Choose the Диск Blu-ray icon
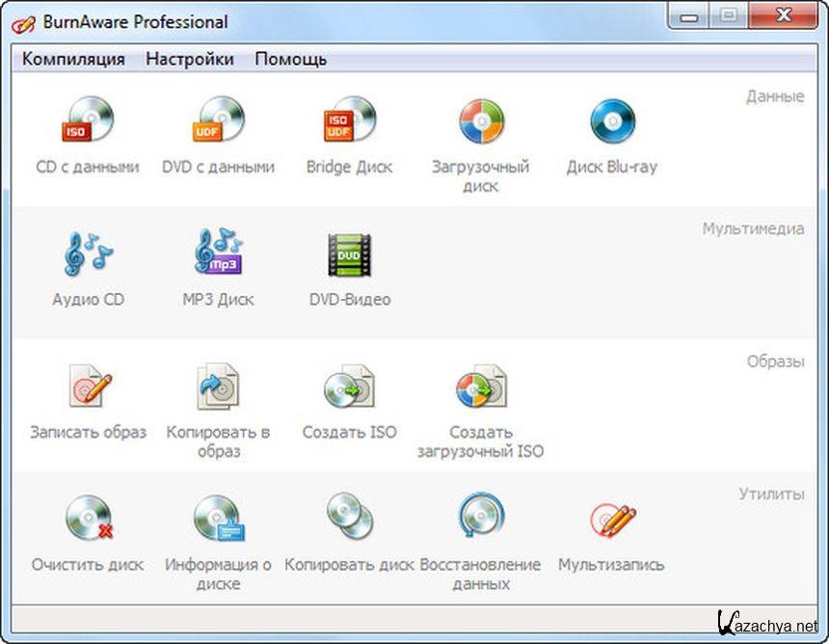 [x=611, y=123]
